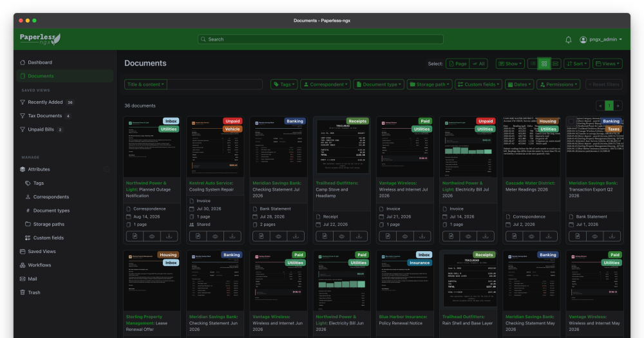Image resolution: width=644 pixels, height=338 pixels.
Task: Preview the Meter Readings 2026 document
Action: tap(531, 236)
